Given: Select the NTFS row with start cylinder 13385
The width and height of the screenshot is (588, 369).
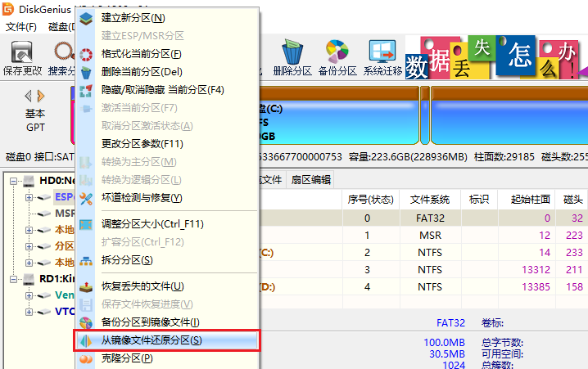Looking at the screenshot, I should (x=423, y=287).
